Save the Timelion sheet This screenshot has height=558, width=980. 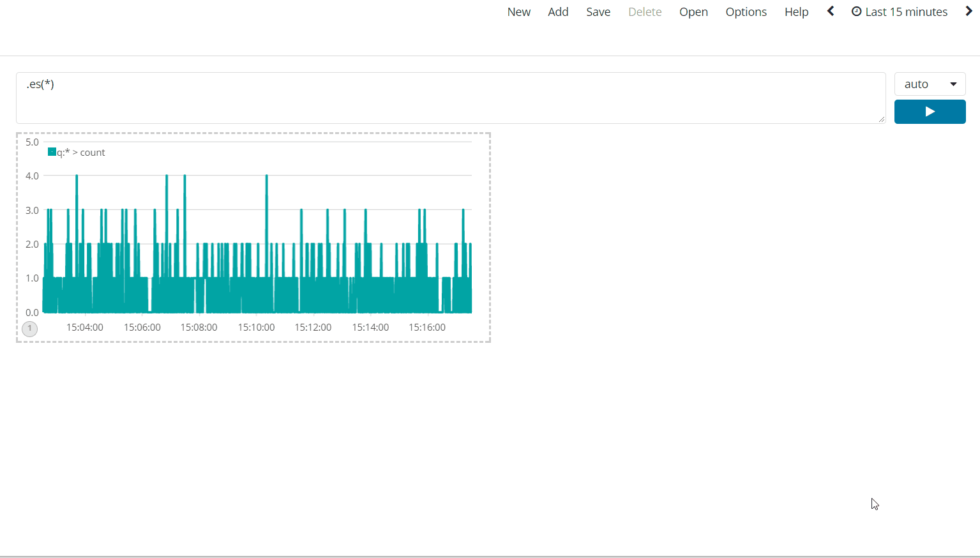(x=598, y=12)
